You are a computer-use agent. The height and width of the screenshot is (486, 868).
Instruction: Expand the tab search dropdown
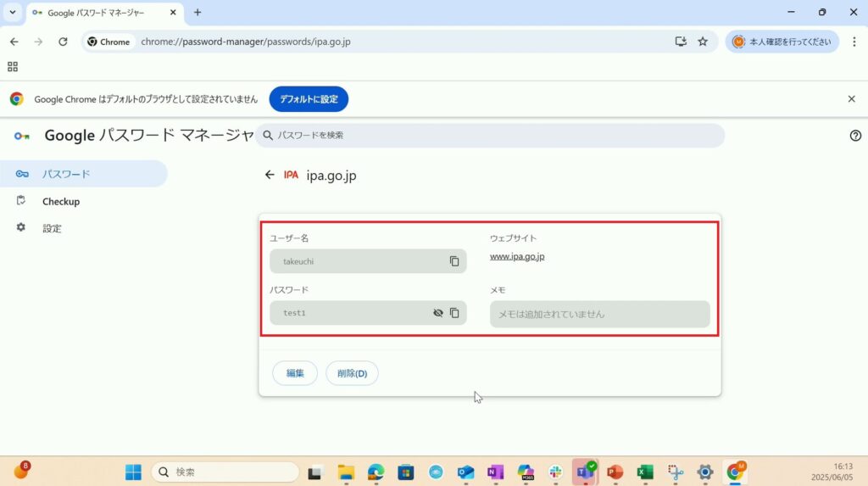[12, 12]
